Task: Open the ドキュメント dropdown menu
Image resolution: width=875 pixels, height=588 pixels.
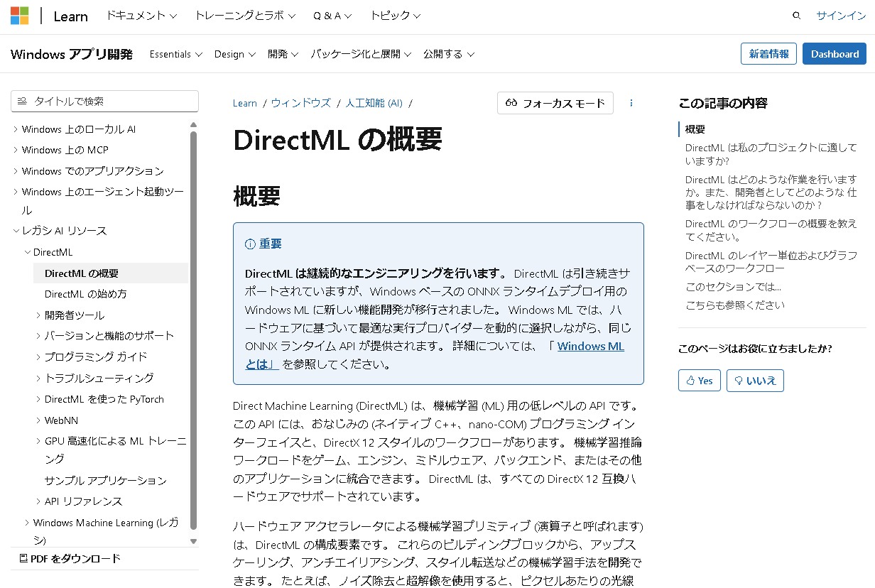Action: click(141, 15)
